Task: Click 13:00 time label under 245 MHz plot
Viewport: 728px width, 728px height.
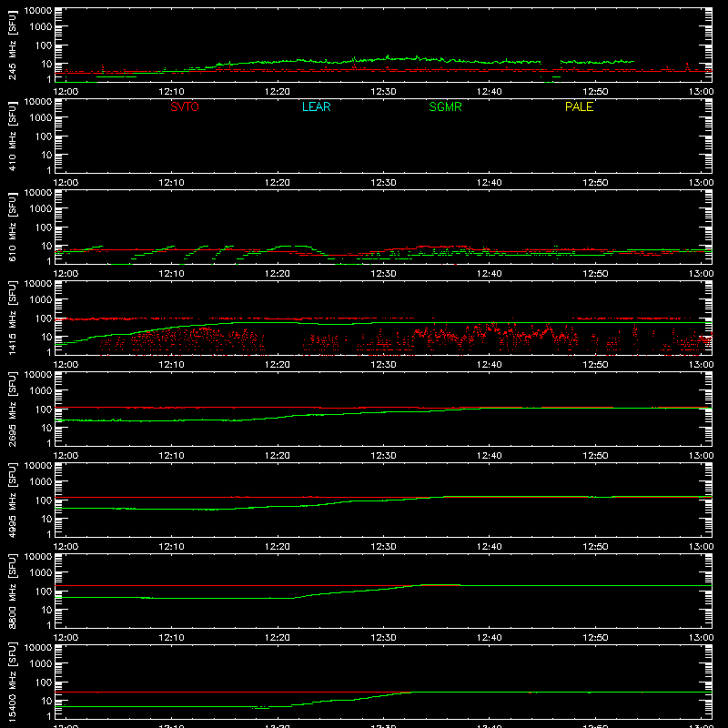Action: (x=701, y=92)
